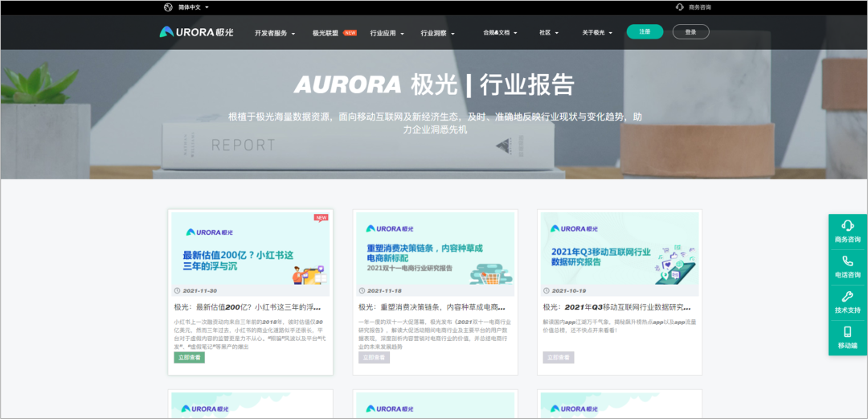Open the 行业洞察 dropdown menu
Screen dimensions: 868x419
tap(437, 33)
